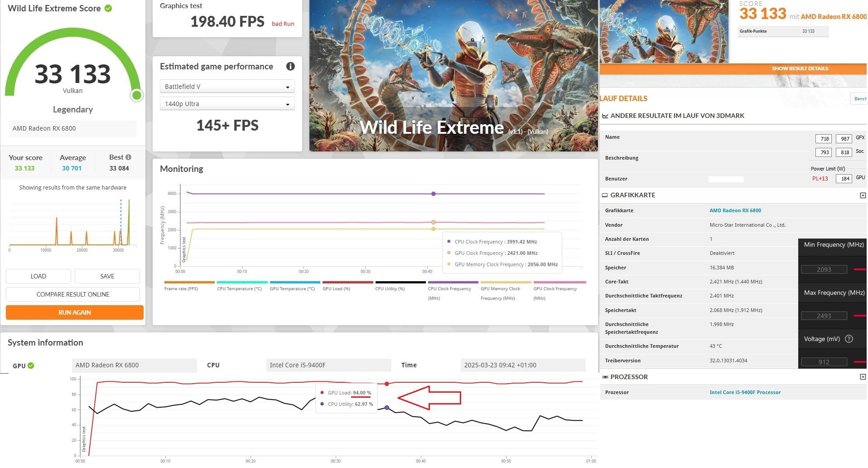Click the AMD Radeon RX 6800 field in System information
This screenshot has width=868, height=468.
click(x=134, y=365)
